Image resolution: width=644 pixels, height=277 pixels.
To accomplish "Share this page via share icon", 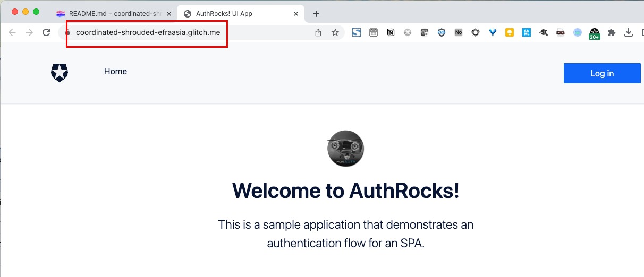I will pos(318,32).
